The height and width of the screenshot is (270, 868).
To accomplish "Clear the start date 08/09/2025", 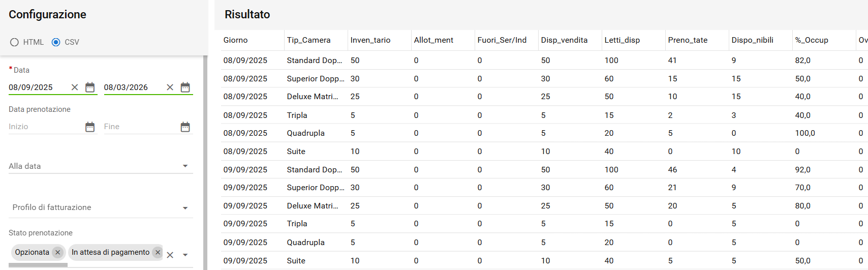I will [75, 87].
